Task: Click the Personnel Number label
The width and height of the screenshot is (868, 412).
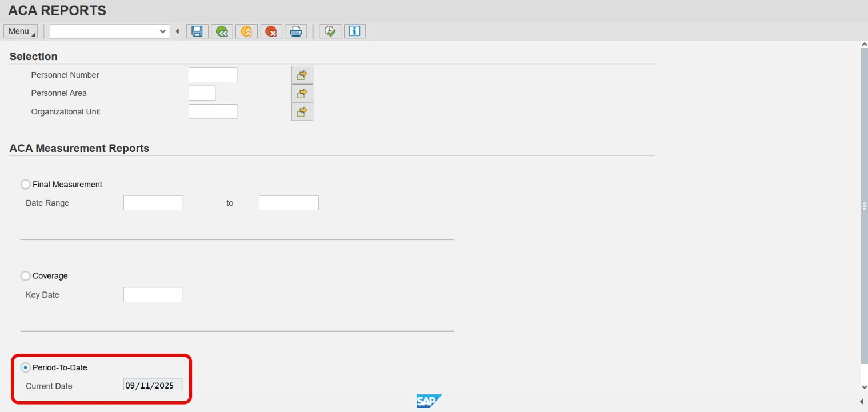Action: tap(65, 75)
